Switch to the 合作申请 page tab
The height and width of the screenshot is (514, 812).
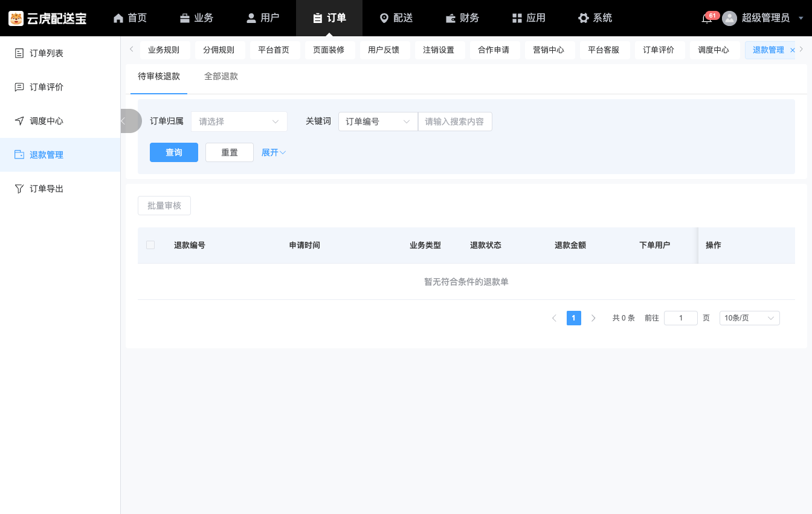click(494, 50)
